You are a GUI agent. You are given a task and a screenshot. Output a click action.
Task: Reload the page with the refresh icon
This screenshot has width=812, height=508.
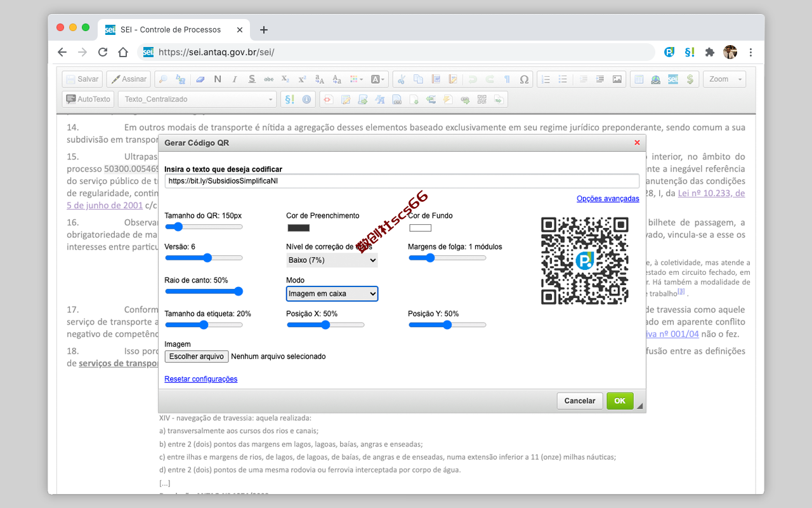tap(102, 52)
